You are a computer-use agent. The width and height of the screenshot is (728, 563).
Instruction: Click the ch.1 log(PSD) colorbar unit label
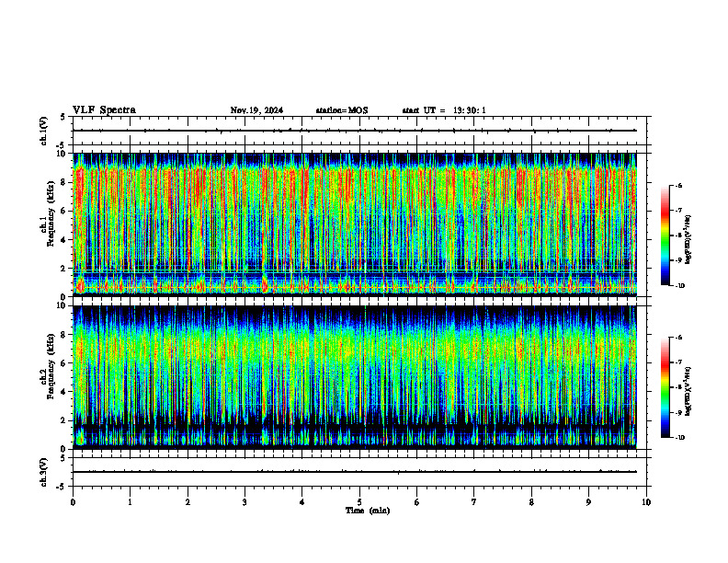click(x=689, y=239)
